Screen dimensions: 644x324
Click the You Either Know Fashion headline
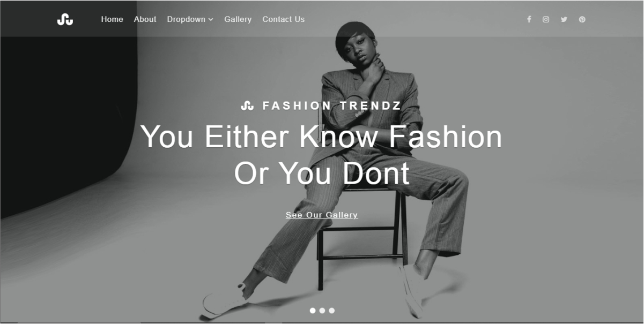[322, 136]
